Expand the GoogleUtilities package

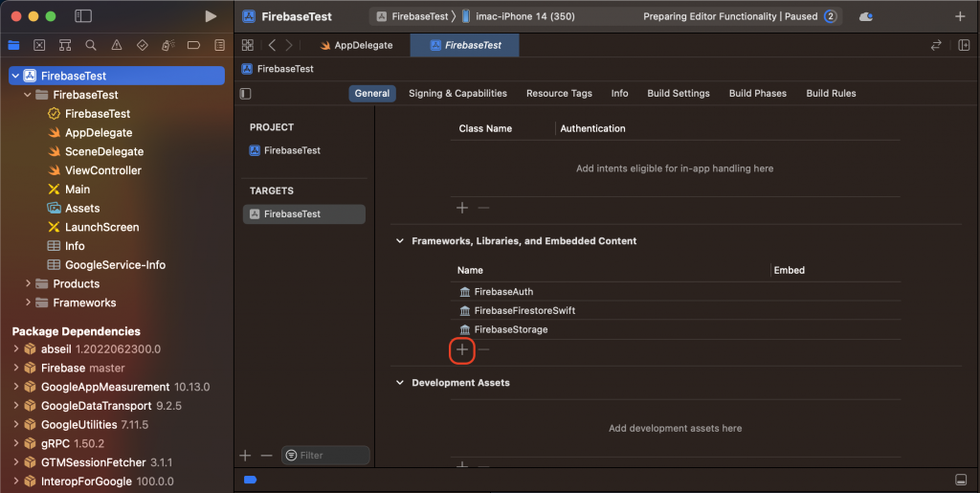[x=15, y=425]
